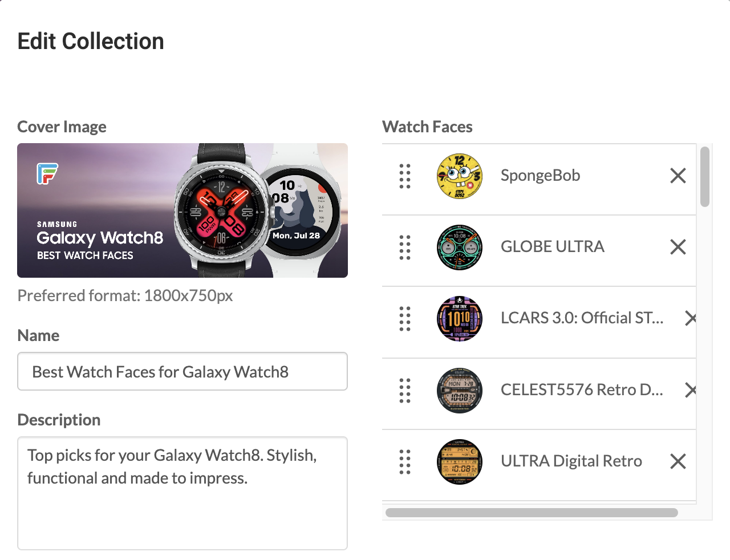The width and height of the screenshot is (730, 560).
Task: Click the vertical scrollbar of Watch Faces list
Action: pos(705,177)
